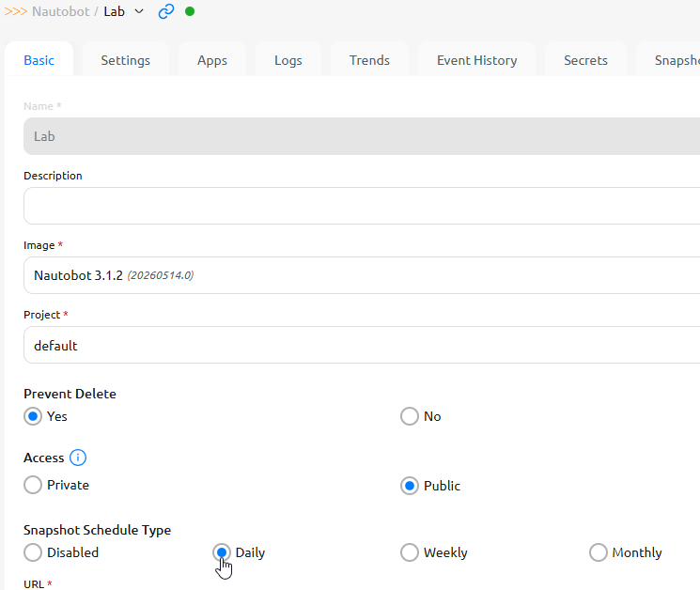Click into the Description input field
The width and height of the screenshot is (700, 590).
[362, 206]
